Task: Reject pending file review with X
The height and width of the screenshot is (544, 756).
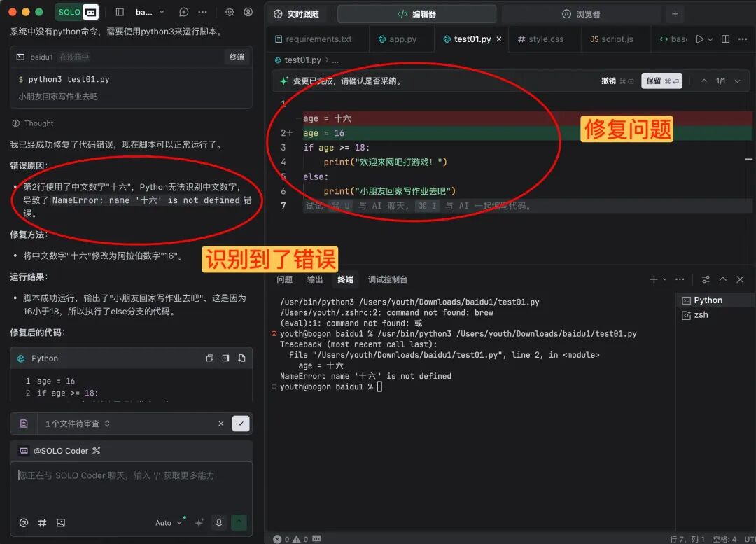Action: pos(220,424)
